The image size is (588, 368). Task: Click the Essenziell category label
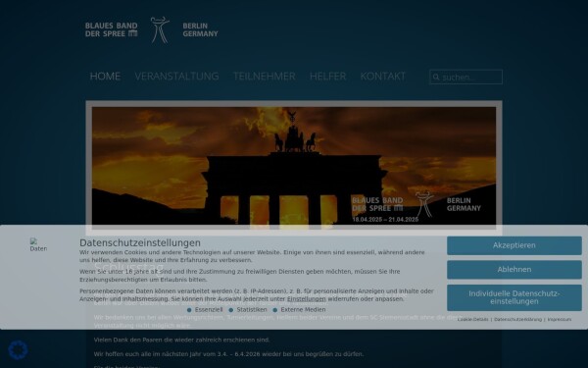point(209,310)
